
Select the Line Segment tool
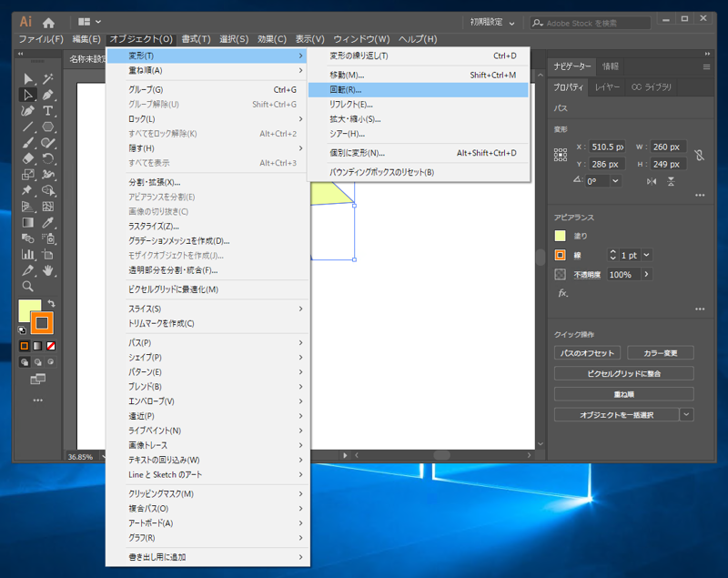pos(28,127)
